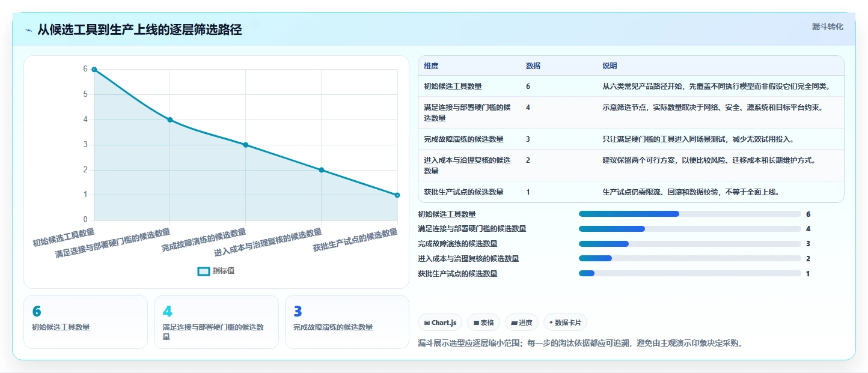The image size is (868, 373).
Task: Click the 漏斗转化 label in the header
Action: coord(827,26)
